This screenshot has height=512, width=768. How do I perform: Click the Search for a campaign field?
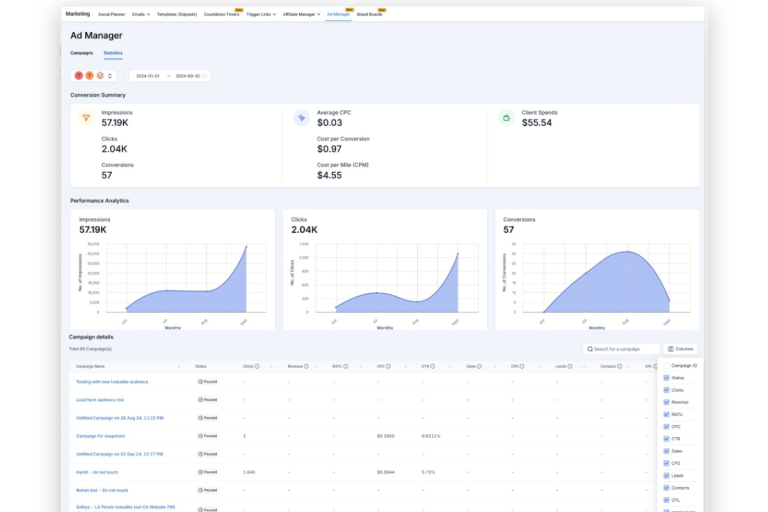[622, 349]
